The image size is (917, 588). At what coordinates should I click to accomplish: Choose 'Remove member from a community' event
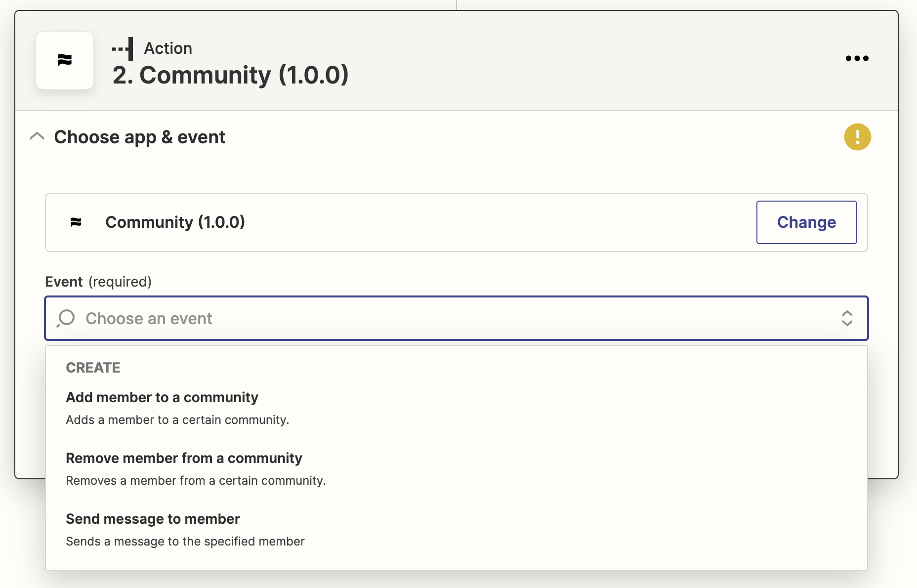(x=184, y=458)
